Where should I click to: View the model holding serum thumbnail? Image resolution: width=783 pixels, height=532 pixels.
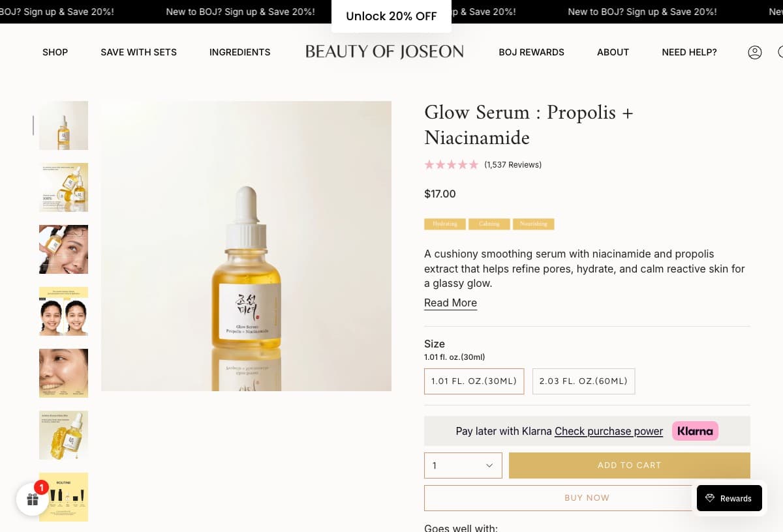[x=63, y=249]
